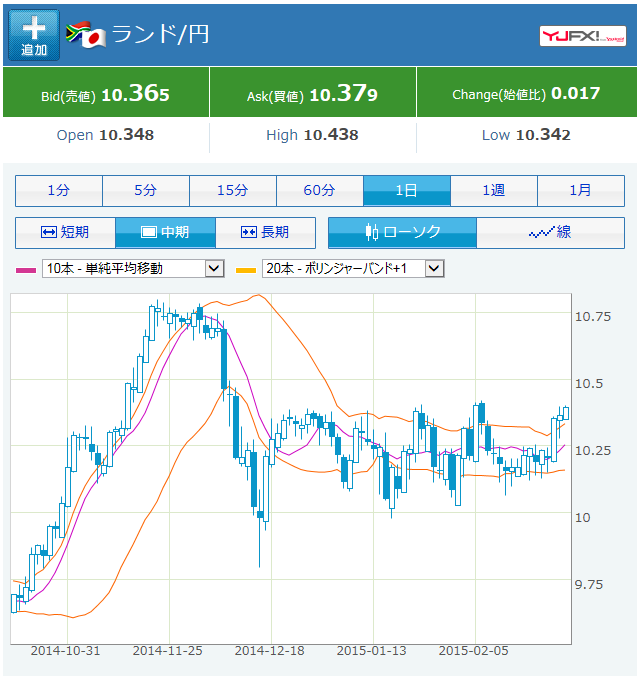Open the YJFX! logo link
This screenshot has width=640, height=679.
(x=582, y=36)
